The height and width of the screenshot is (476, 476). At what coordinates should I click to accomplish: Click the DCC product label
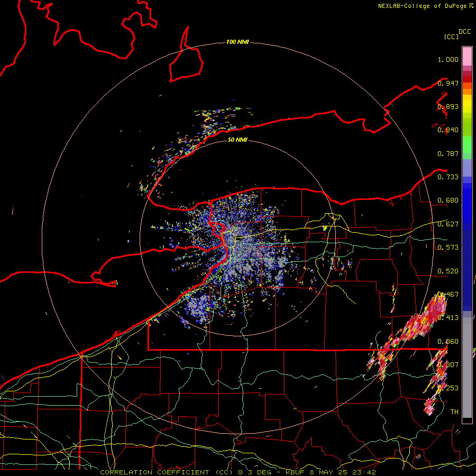465,32
